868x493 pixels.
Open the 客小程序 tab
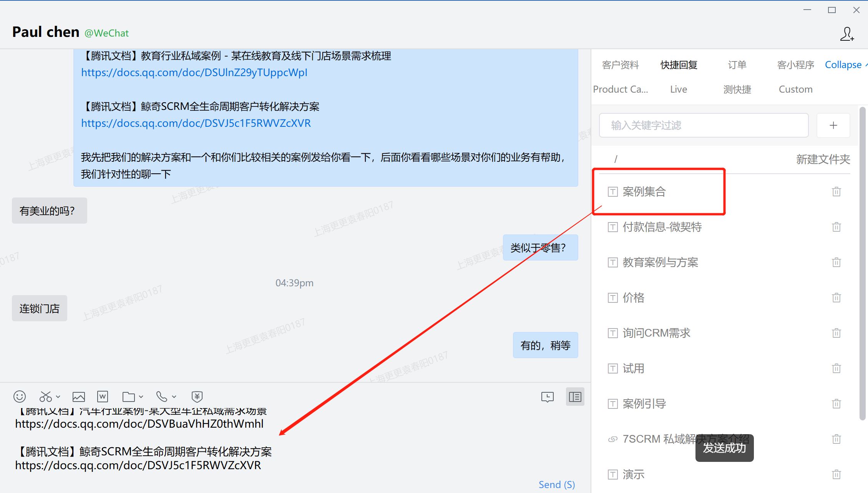(796, 65)
